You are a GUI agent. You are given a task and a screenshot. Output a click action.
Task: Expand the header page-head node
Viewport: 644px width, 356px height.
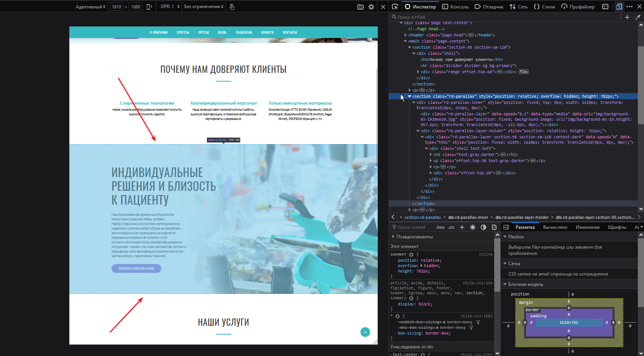405,35
